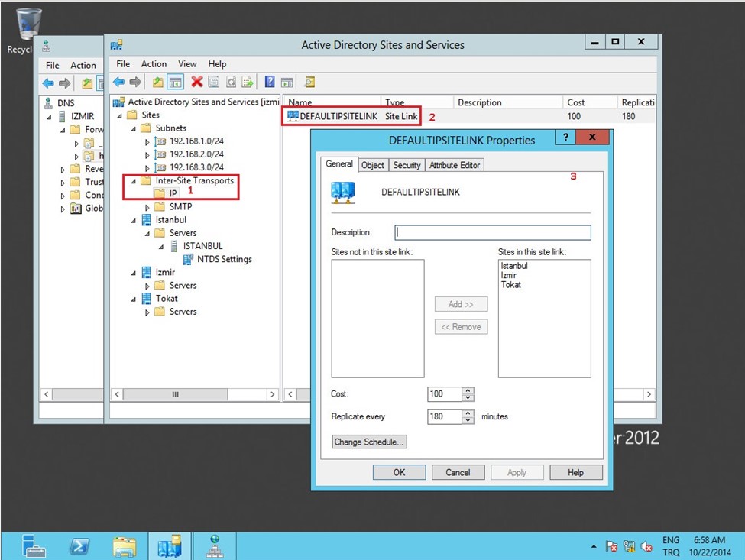Image resolution: width=745 pixels, height=560 pixels.
Task: Switch to the Attribute Editor tab
Action: point(455,165)
